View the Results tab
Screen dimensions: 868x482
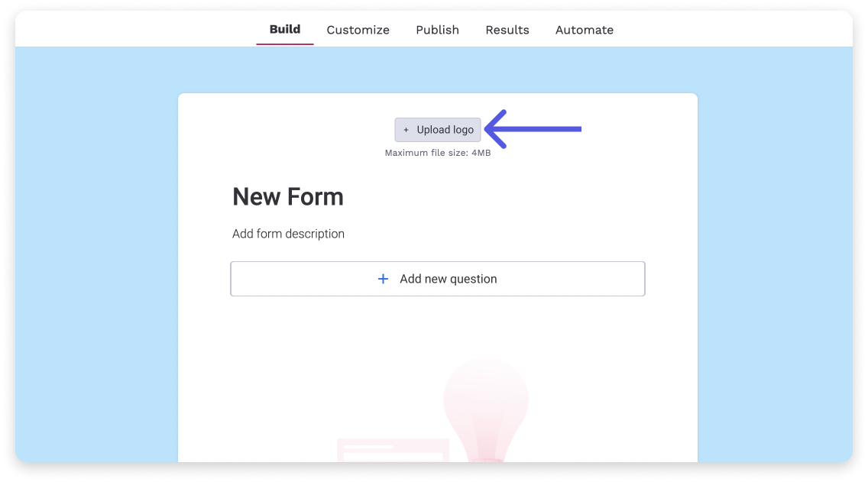point(507,30)
